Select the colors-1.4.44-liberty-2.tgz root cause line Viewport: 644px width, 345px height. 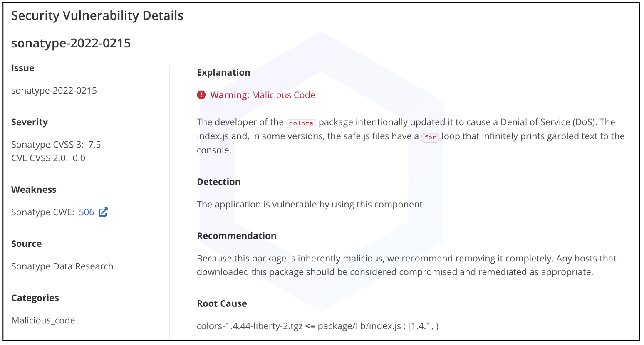coord(317,326)
